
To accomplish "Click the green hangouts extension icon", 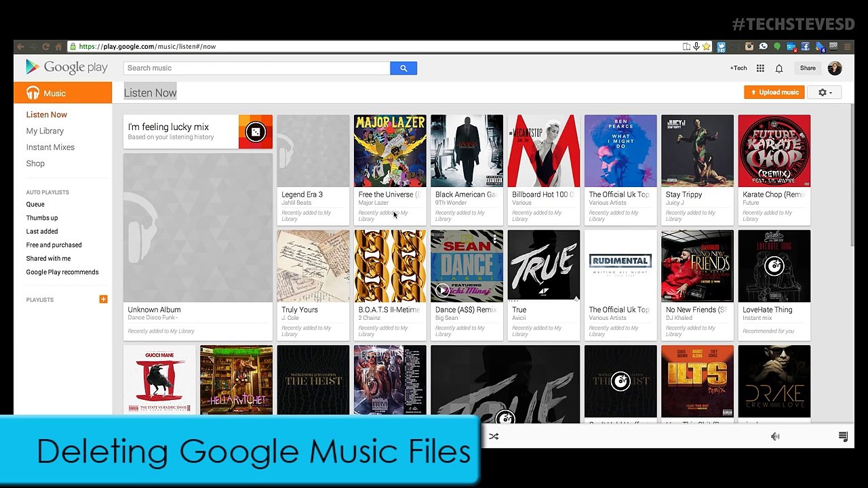I will click(x=777, y=47).
